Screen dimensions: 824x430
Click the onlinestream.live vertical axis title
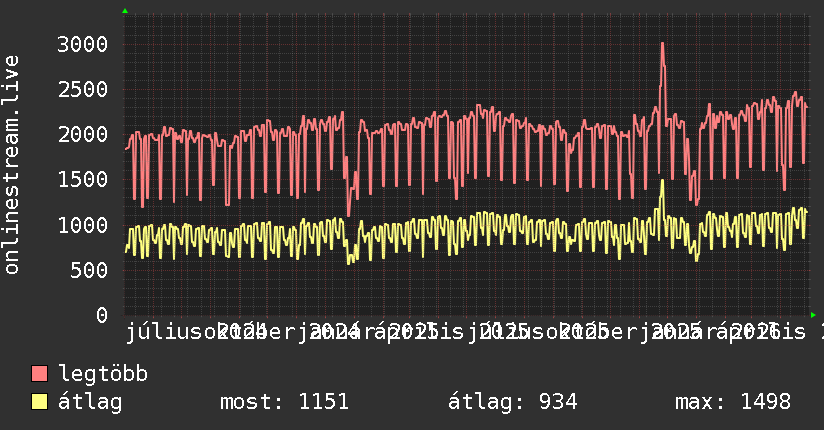[11, 165]
